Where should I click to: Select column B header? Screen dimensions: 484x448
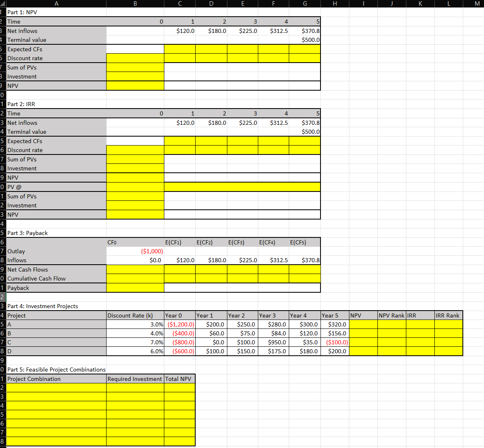(135, 4)
